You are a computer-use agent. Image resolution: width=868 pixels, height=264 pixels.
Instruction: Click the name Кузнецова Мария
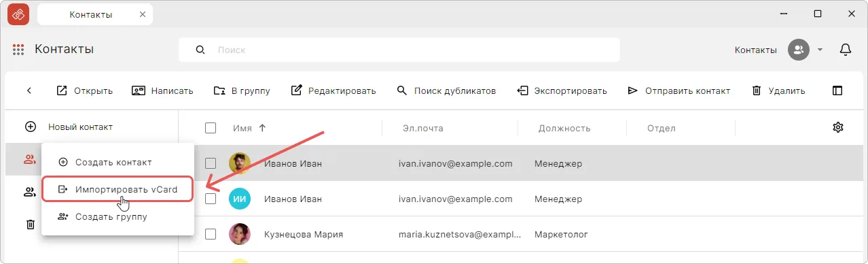304,235
